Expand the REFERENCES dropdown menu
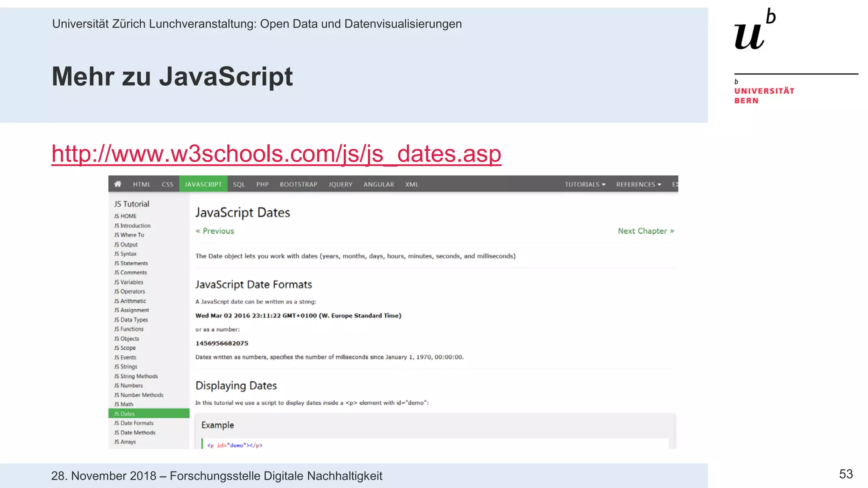The image size is (868, 488). [x=639, y=184]
